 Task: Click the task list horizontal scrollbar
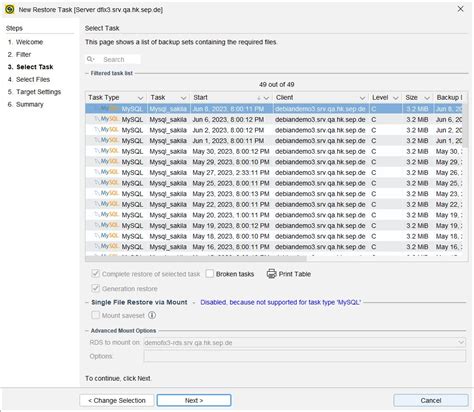click(x=196, y=258)
